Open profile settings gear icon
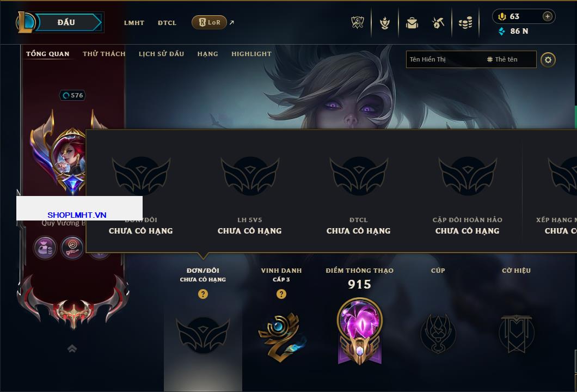Image resolution: width=577 pixels, height=392 pixels. [548, 60]
